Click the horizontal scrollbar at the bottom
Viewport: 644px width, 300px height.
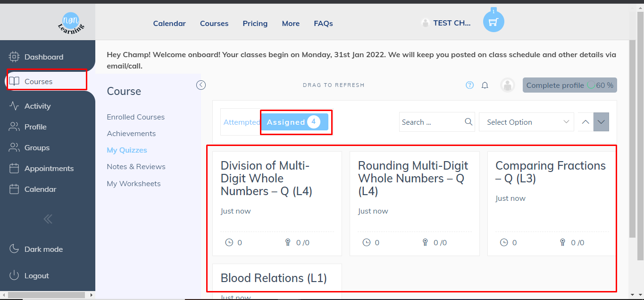click(46, 295)
